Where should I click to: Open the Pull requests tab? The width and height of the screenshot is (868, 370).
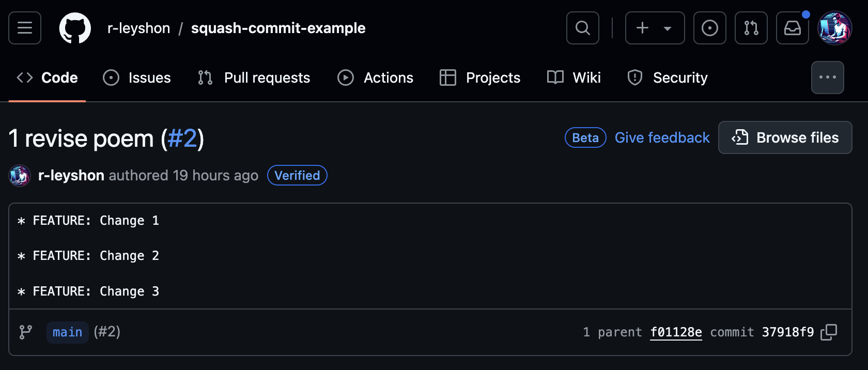[254, 78]
